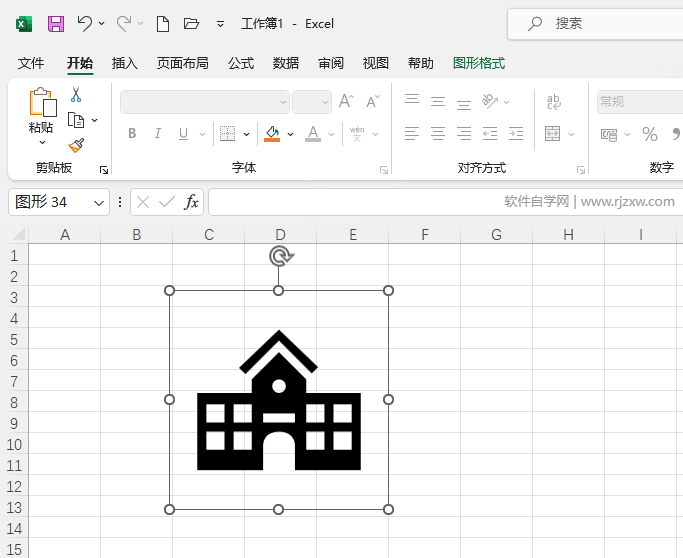Select the Format Painter brush

(x=76, y=145)
